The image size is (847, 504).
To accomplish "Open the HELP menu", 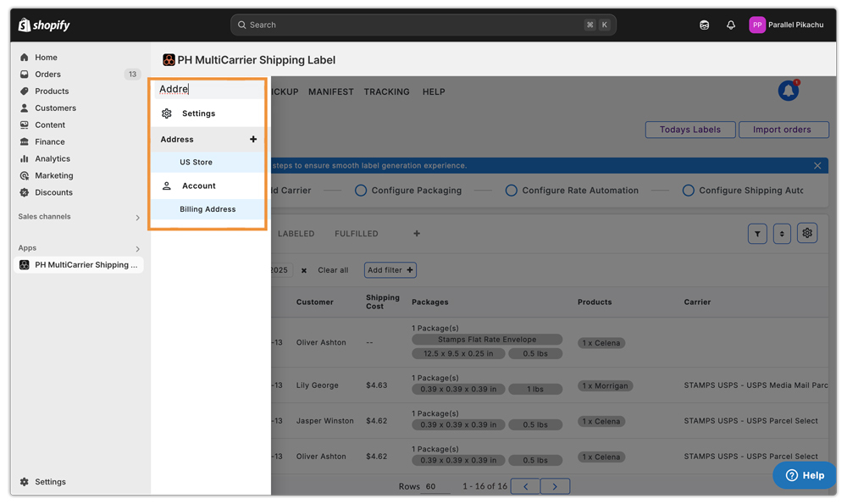I will point(434,91).
